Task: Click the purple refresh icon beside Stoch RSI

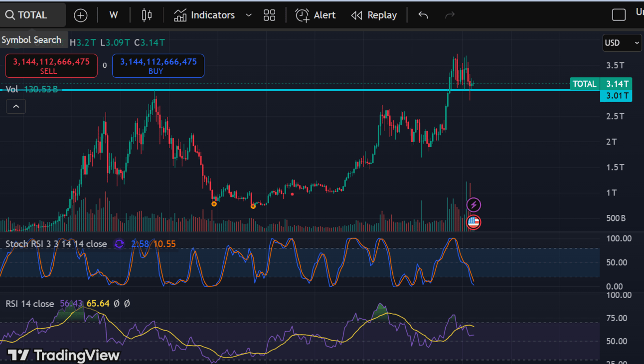Action: (119, 244)
